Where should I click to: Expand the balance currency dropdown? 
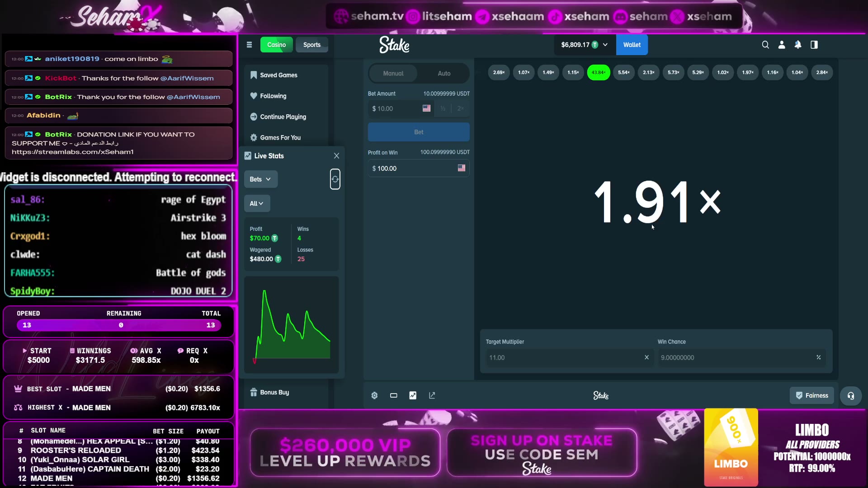[x=605, y=45]
